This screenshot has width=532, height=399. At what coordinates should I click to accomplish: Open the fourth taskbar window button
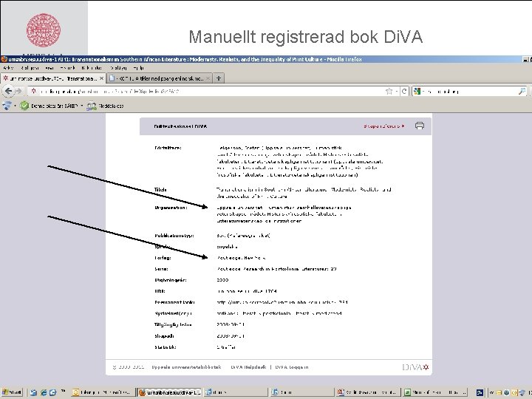coord(301,392)
